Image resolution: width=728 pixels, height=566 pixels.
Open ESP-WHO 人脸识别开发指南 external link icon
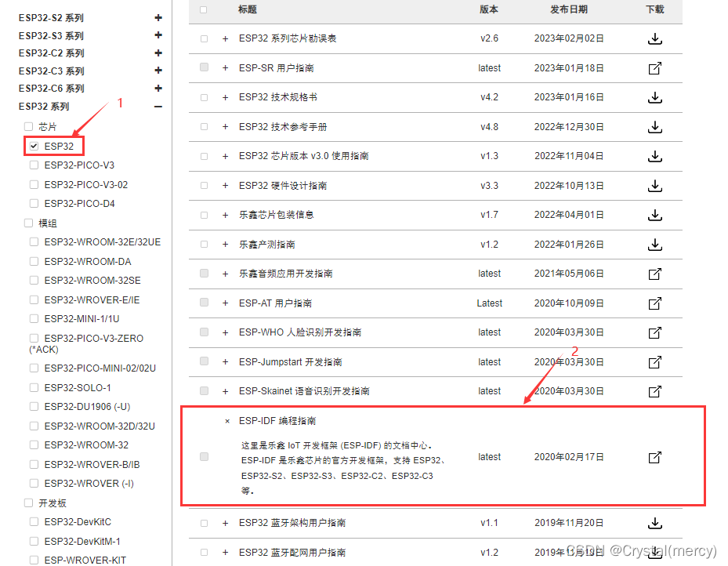(x=654, y=333)
